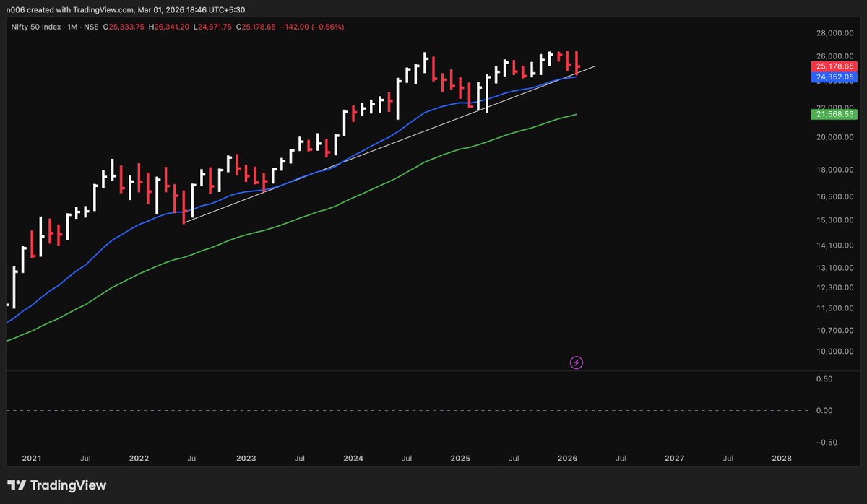Click the 2025 time axis label
The image size is (867, 504).
(x=460, y=459)
